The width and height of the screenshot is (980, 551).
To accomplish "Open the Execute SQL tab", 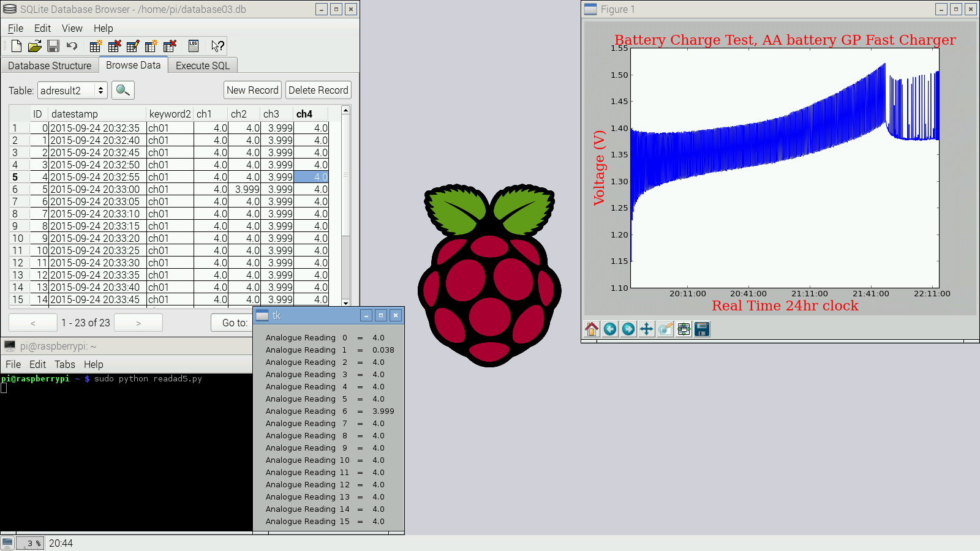I will pyautogui.click(x=203, y=65).
